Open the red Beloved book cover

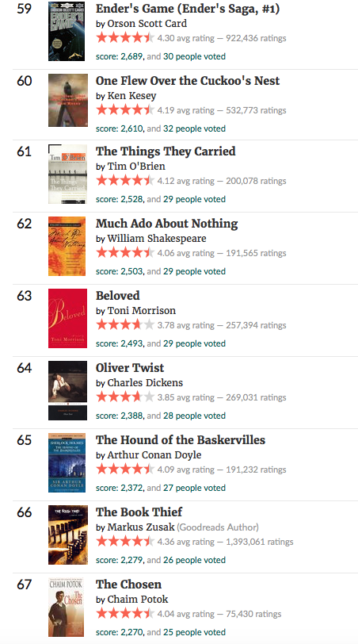67,318
